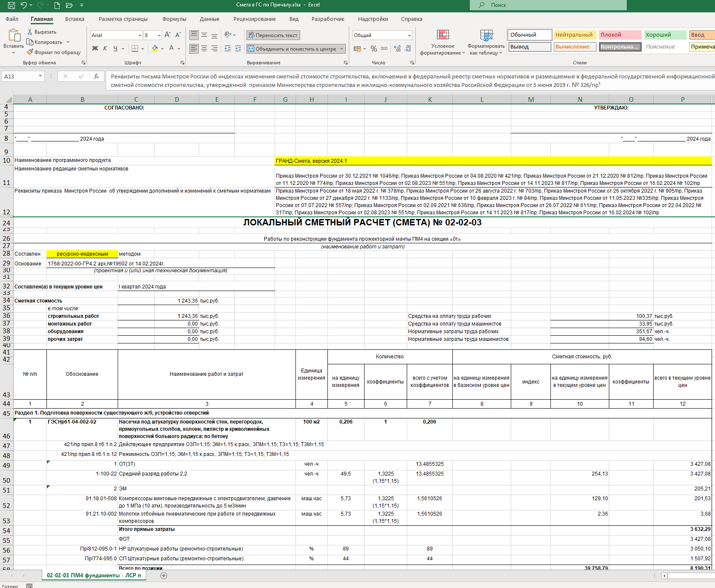
Task: Open the Формулы ribbon tab
Action: [x=174, y=19]
